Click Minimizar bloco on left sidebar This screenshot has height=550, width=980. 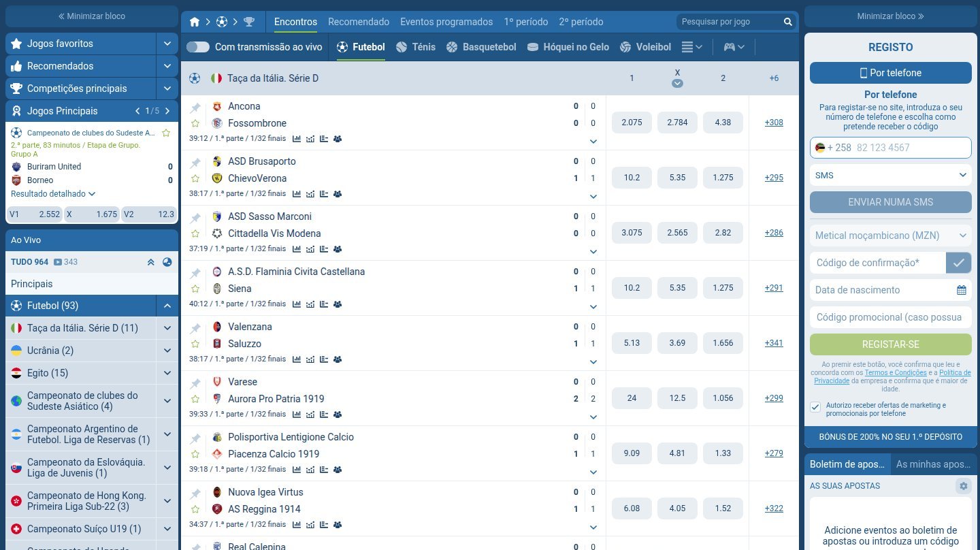pos(92,16)
